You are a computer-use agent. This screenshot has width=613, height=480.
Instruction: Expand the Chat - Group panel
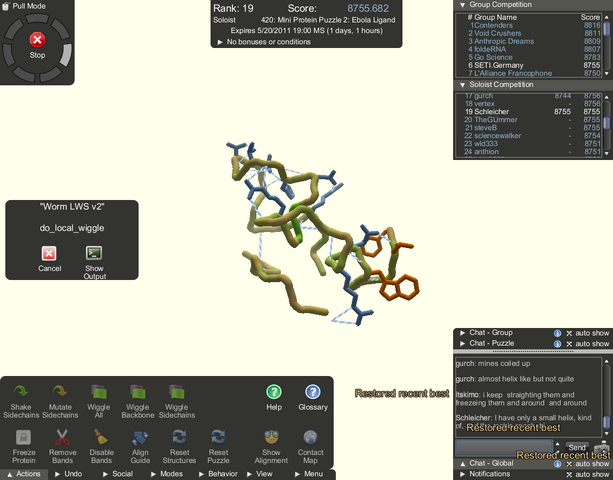pos(462,333)
